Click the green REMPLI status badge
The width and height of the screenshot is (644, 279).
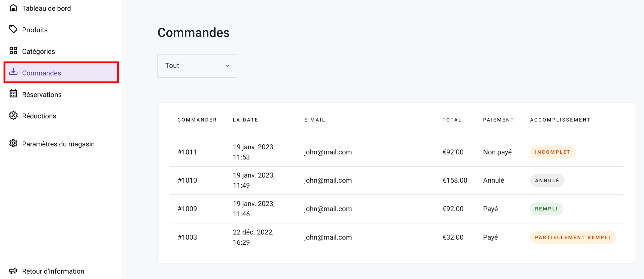[546, 209]
